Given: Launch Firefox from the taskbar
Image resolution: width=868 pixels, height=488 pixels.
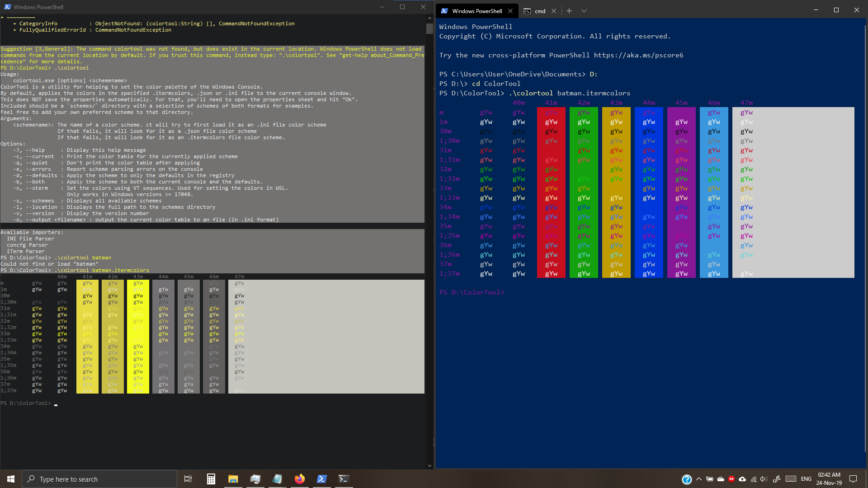Looking at the screenshot, I should click(x=299, y=479).
